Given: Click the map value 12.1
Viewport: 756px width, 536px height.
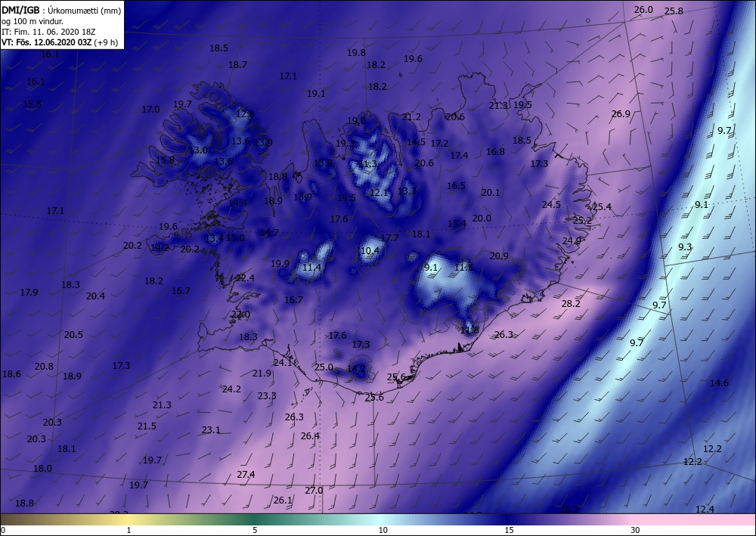Looking at the screenshot, I should click(x=379, y=193).
